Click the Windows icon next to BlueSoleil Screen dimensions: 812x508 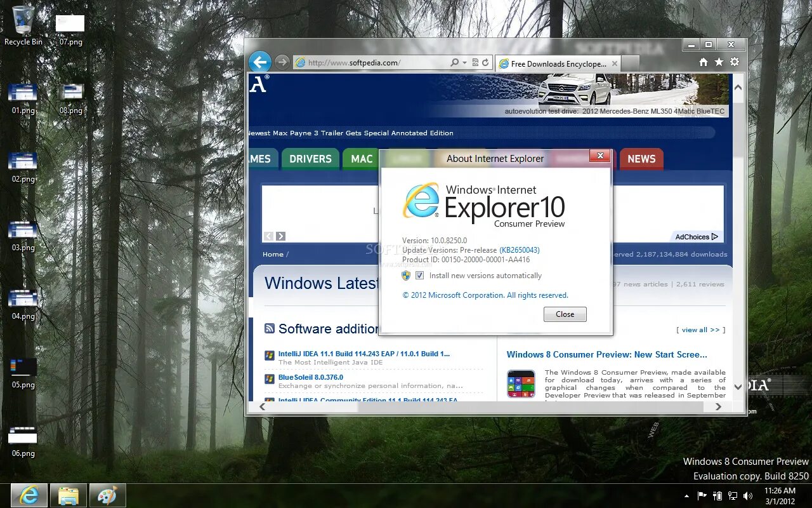tap(269, 379)
